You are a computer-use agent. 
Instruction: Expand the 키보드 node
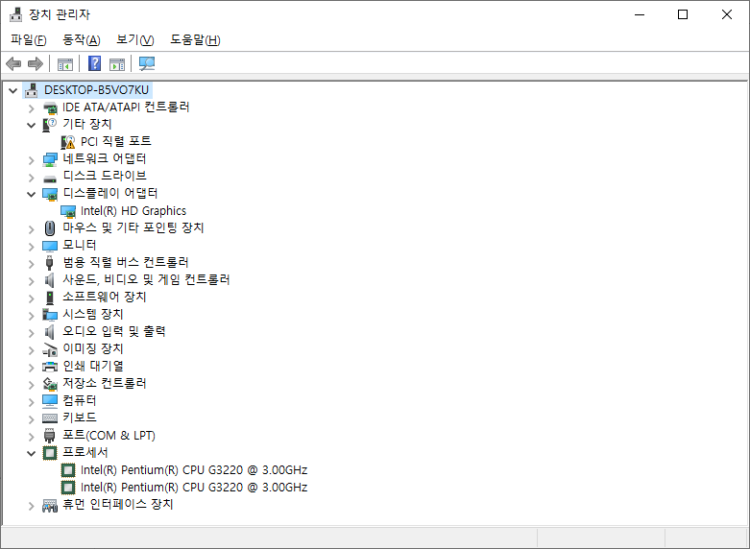[31, 419]
